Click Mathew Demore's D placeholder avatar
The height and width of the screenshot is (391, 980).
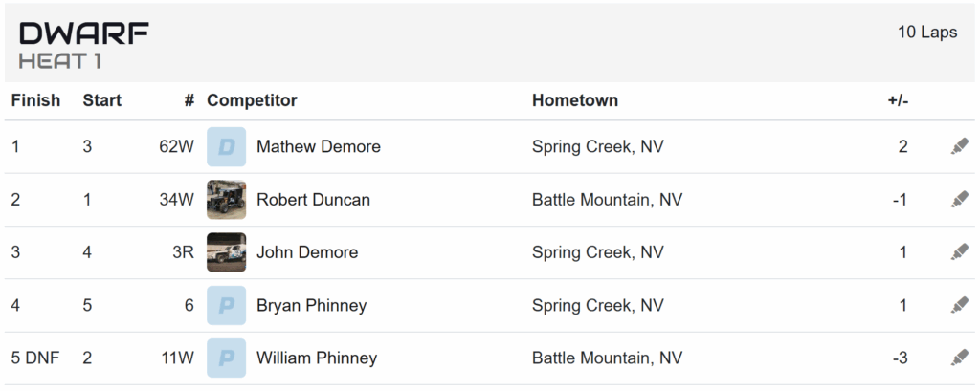point(226,147)
